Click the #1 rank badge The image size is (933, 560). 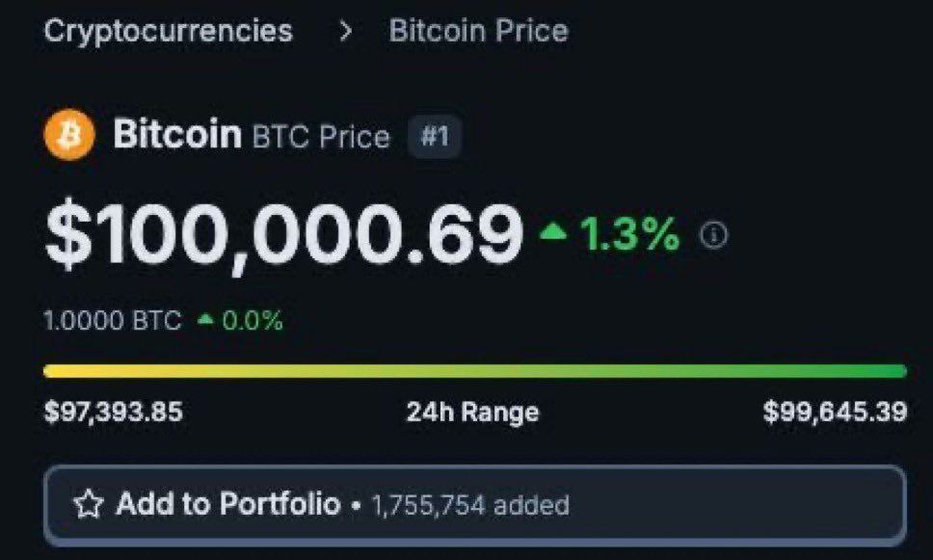[x=435, y=136]
